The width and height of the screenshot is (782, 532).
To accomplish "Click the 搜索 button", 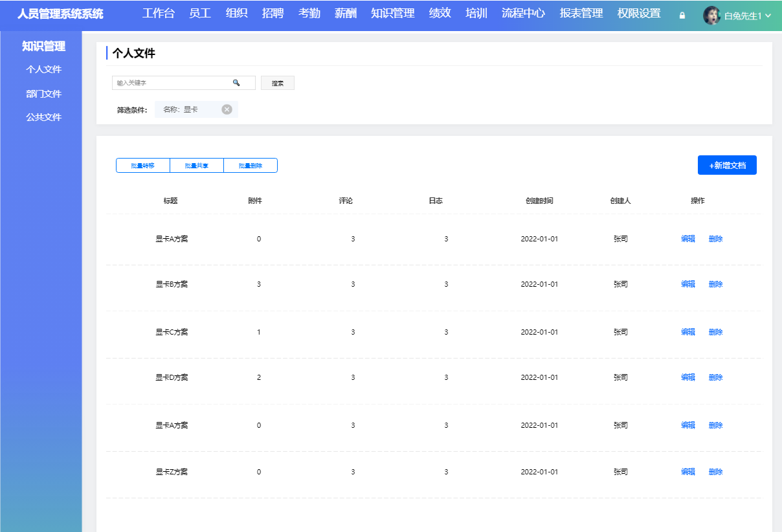I will click(278, 82).
